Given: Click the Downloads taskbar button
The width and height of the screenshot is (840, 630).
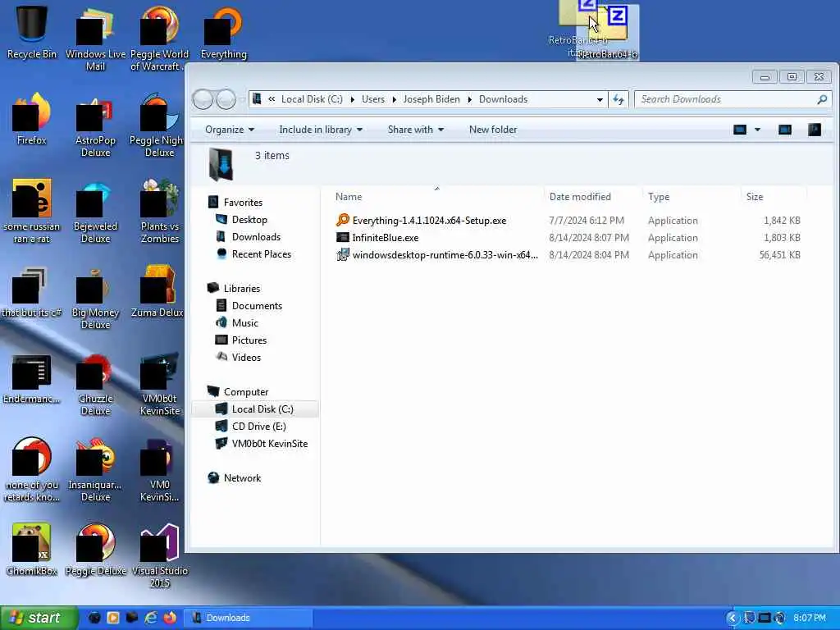Looking at the screenshot, I should coord(248,618).
